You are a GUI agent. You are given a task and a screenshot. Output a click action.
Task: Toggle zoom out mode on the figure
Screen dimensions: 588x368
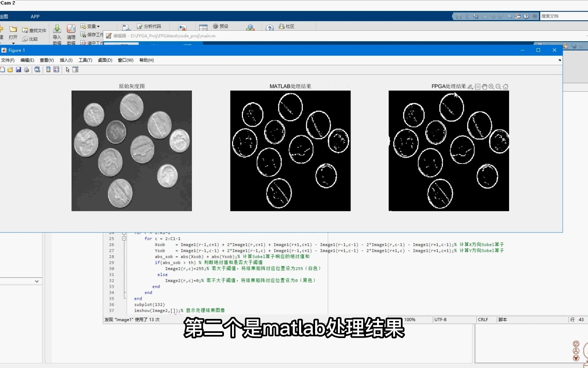(498, 86)
